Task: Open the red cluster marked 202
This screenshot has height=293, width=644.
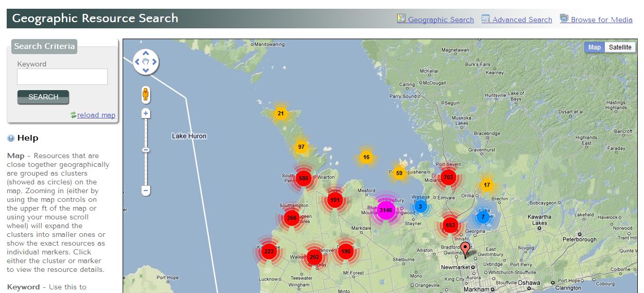Action: pos(315,257)
